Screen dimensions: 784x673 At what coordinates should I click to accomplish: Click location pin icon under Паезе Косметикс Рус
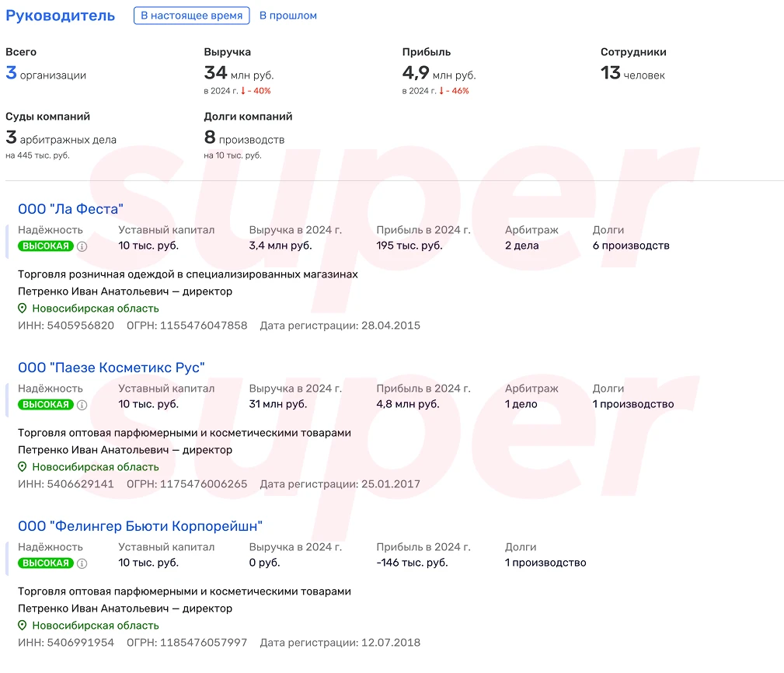(x=23, y=467)
